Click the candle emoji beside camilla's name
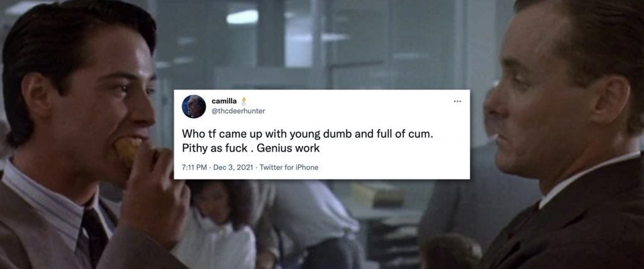644x269 pixels. coord(243,101)
